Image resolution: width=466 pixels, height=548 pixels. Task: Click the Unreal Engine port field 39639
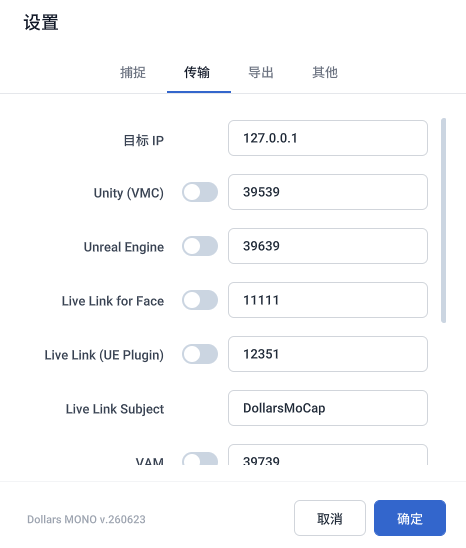pos(328,246)
